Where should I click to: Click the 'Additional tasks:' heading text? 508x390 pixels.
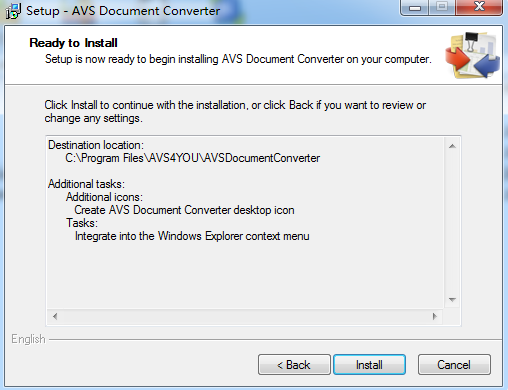pyautogui.click(x=86, y=184)
